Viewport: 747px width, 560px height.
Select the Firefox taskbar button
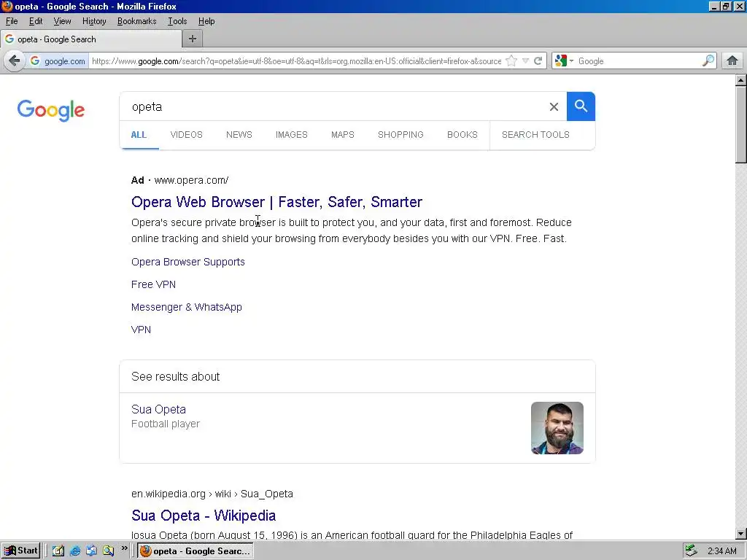point(196,551)
